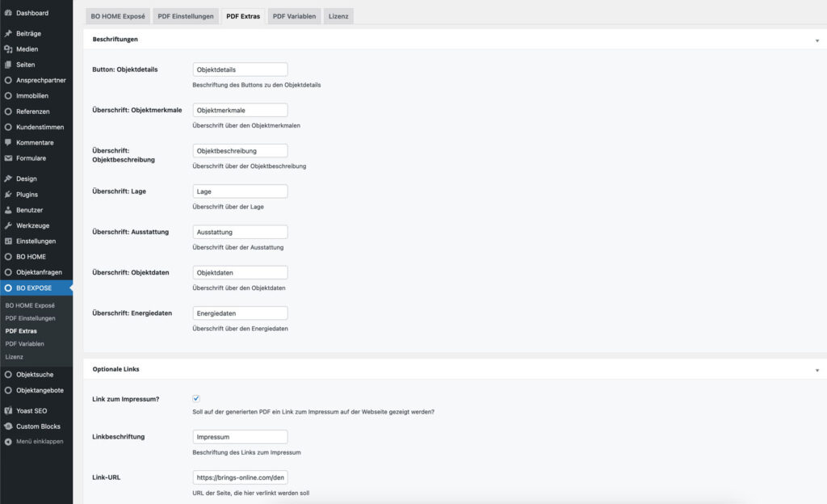Collapse the Optionale Links panel
This screenshot has height=504, width=827.
[818, 368]
